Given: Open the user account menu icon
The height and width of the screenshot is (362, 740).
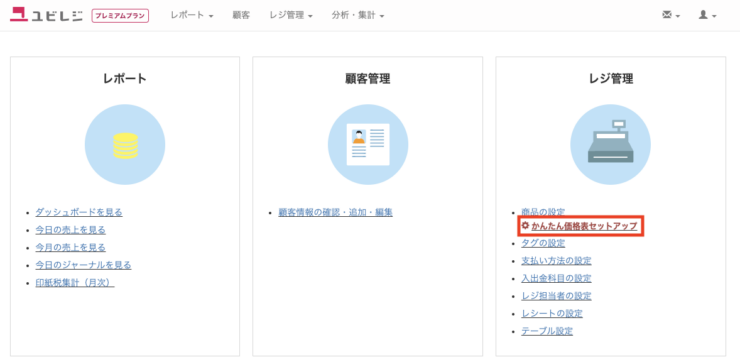Looking at the screenshot, I should click(707, 16).
